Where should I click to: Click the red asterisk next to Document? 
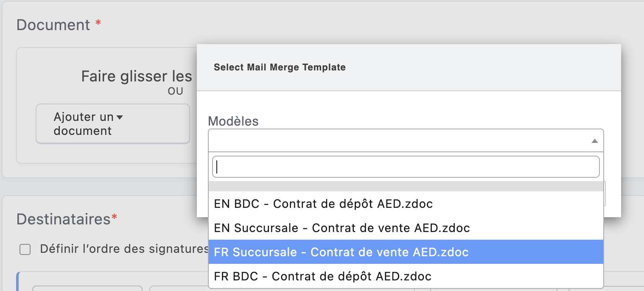pyautogui.click(x=98, y=23)
